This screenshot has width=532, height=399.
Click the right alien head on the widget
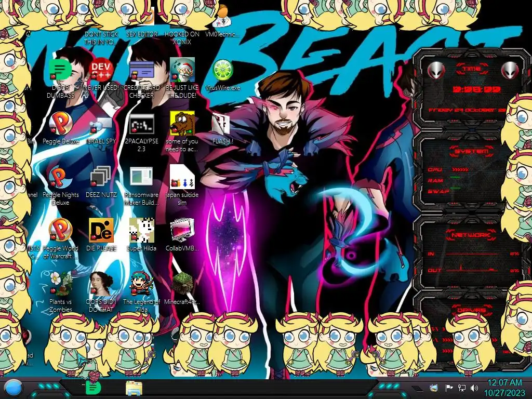[x=510, y=71]
